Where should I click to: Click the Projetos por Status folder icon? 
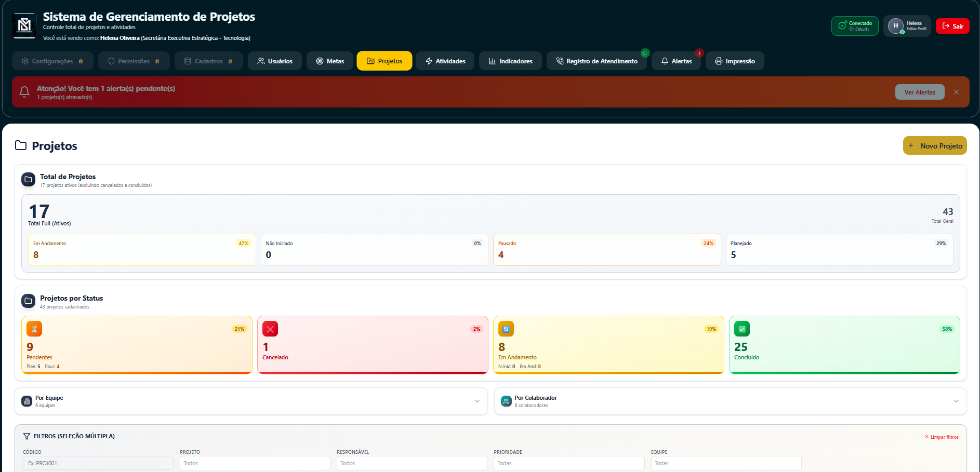[29, 301]
